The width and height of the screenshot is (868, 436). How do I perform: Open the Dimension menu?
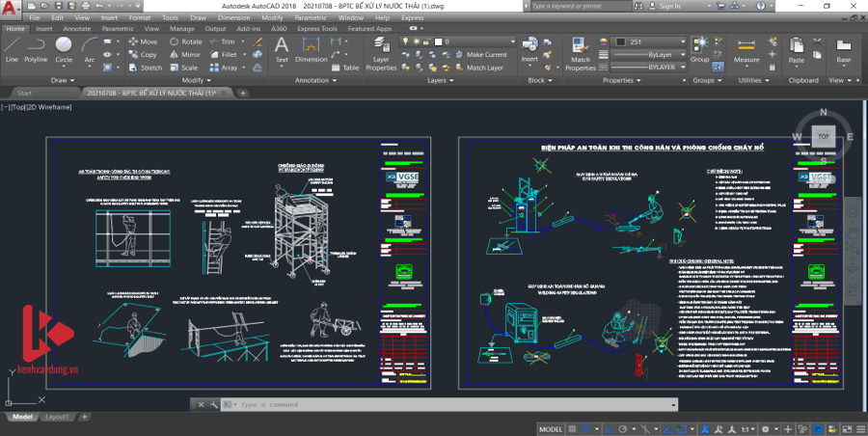[x=232, y=17]
